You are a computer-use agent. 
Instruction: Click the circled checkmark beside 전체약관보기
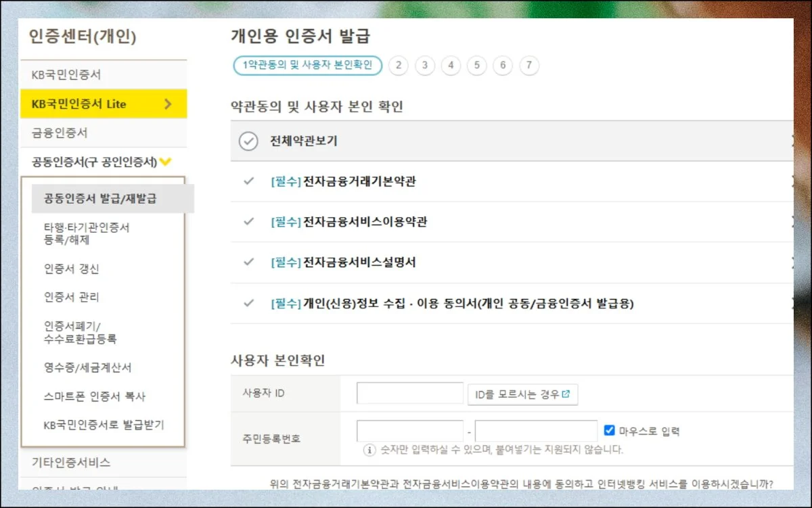(248, 141)
